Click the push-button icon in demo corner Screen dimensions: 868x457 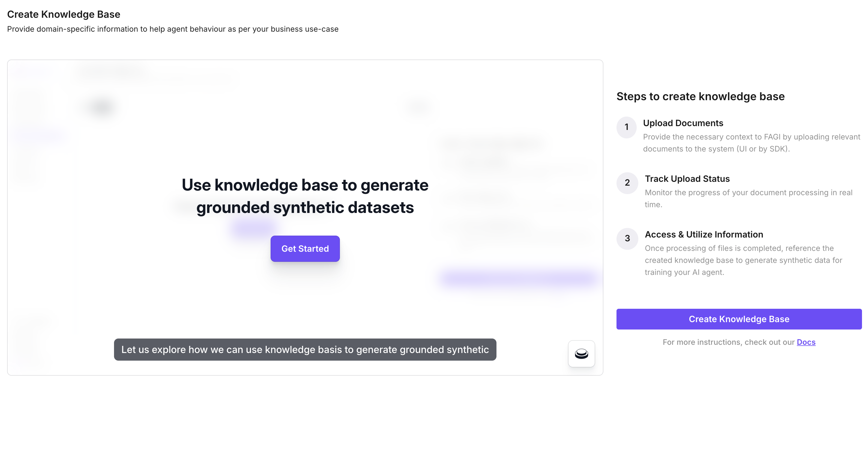tap(581, 354)
